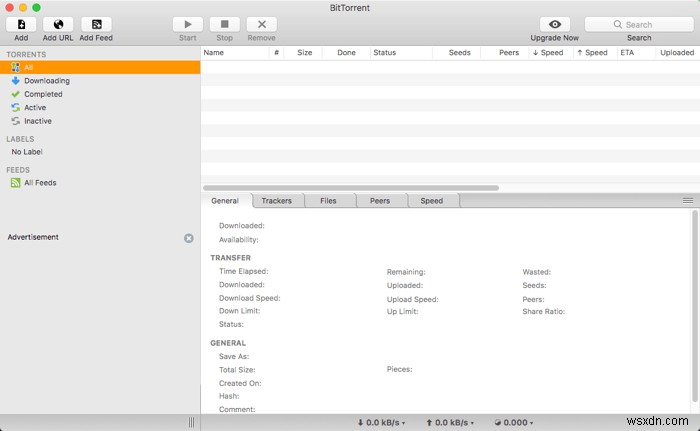Stop the torrent with the square button
Image resolution: width=700 pixels, height=431 pixels.
tap(225, 25)
